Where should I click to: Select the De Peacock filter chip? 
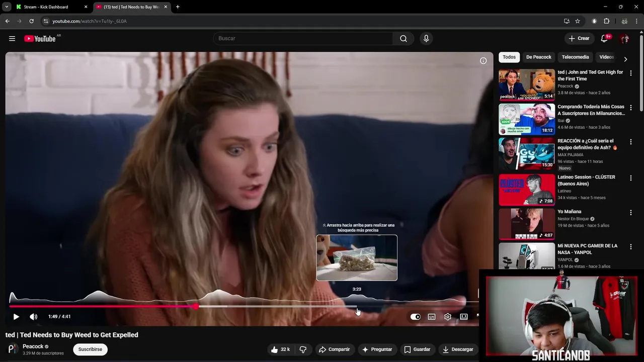539,57
